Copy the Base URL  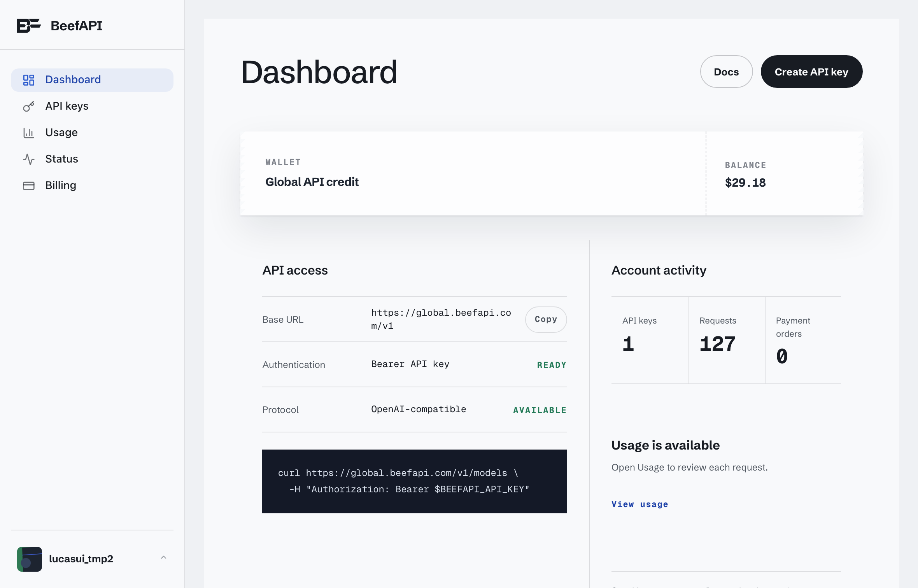point(546,319)
